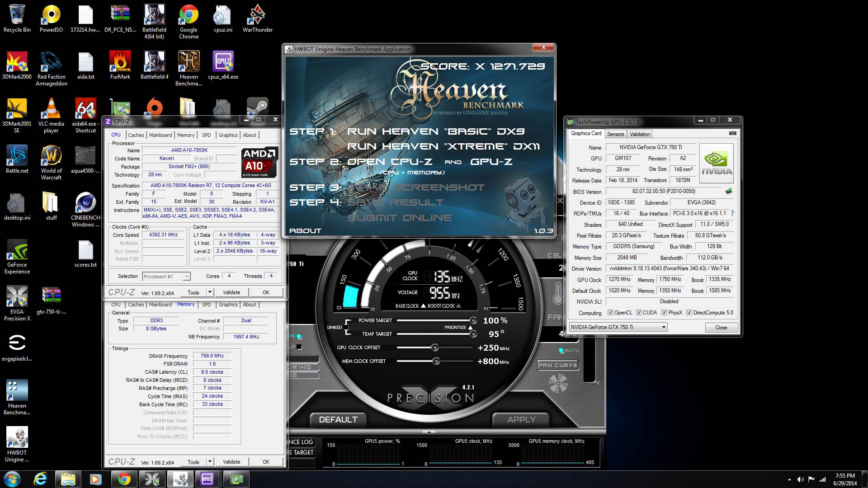Viewport: 868px width, 488px height.
Task: Click OK in the lower CPU-Z window
Action: click(266, 462)
